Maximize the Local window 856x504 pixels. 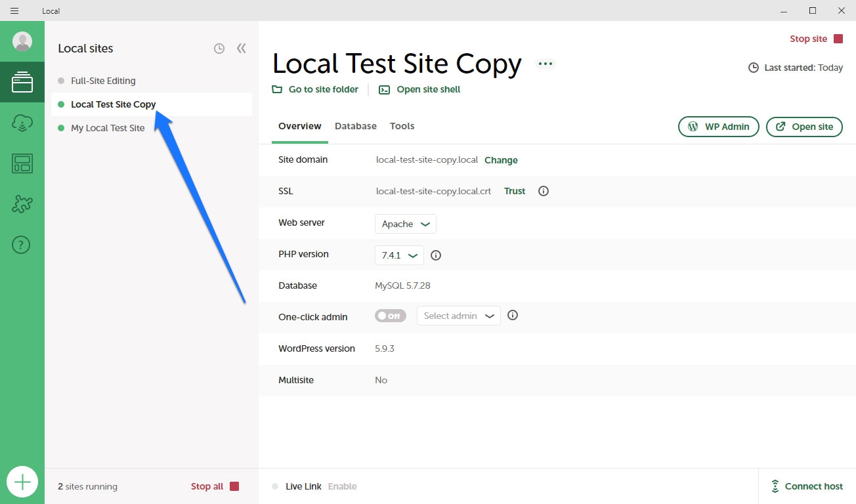click(x=813, y=10)
